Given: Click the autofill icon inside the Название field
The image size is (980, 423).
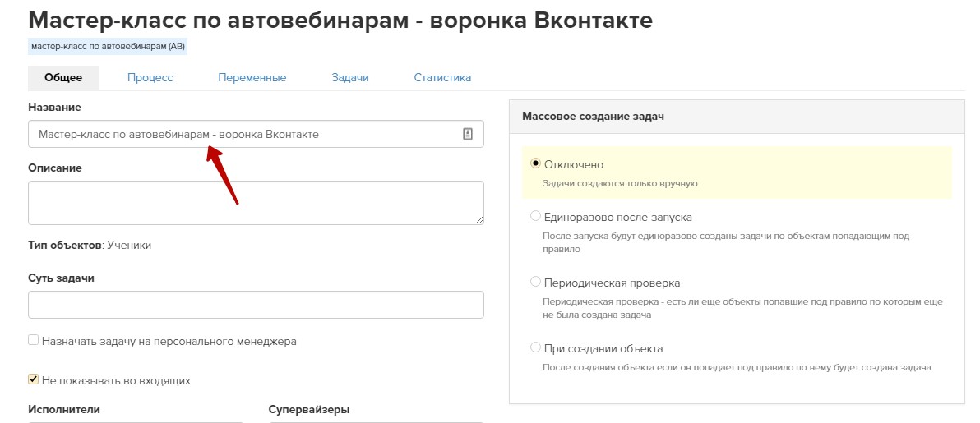Looking at the screenshot, I should tap(468, 135).
